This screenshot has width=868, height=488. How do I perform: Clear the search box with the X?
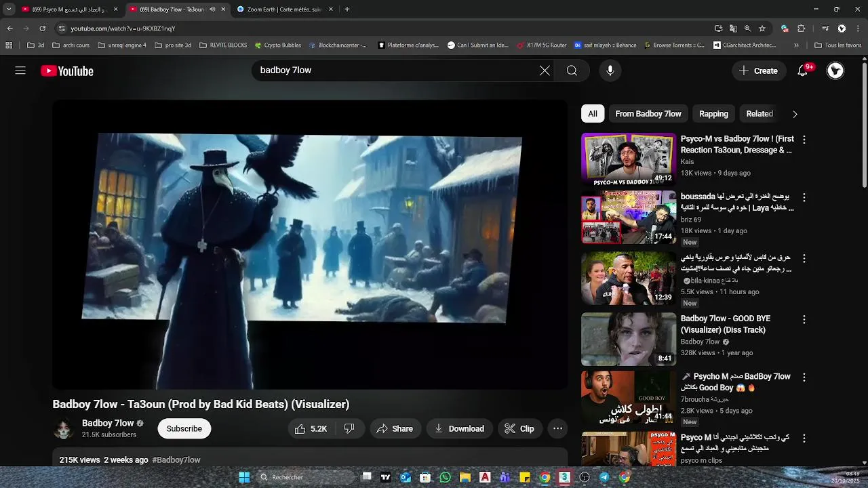click(545, 70)
